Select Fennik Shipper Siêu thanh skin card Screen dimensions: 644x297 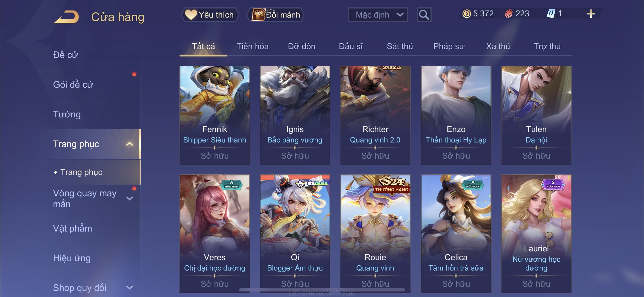[x=214, y=115]
